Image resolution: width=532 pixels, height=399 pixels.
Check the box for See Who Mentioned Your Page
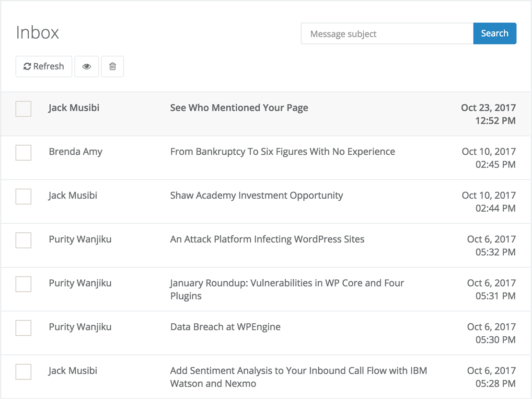click(x=23, y=109)
